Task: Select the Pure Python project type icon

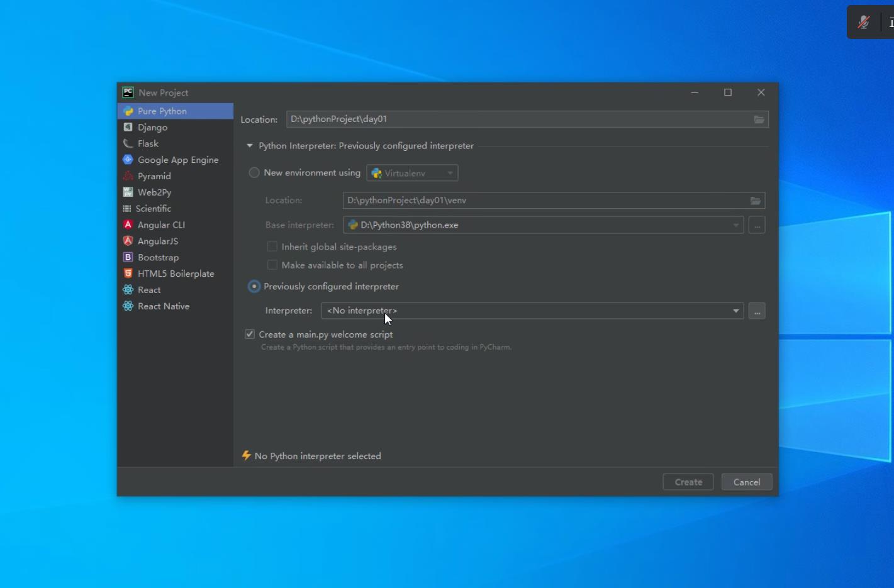Action: [128, 111]
